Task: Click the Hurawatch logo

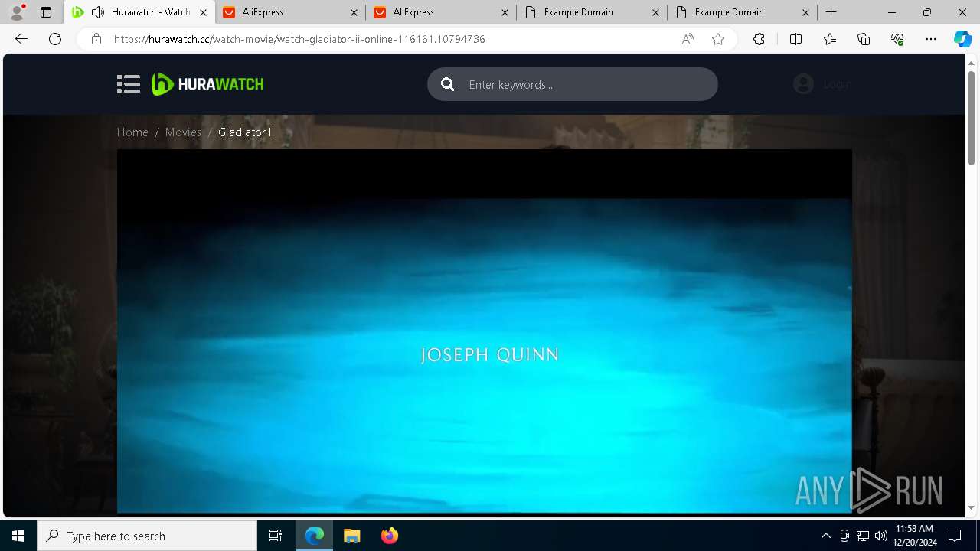Action: coord(207,84)
